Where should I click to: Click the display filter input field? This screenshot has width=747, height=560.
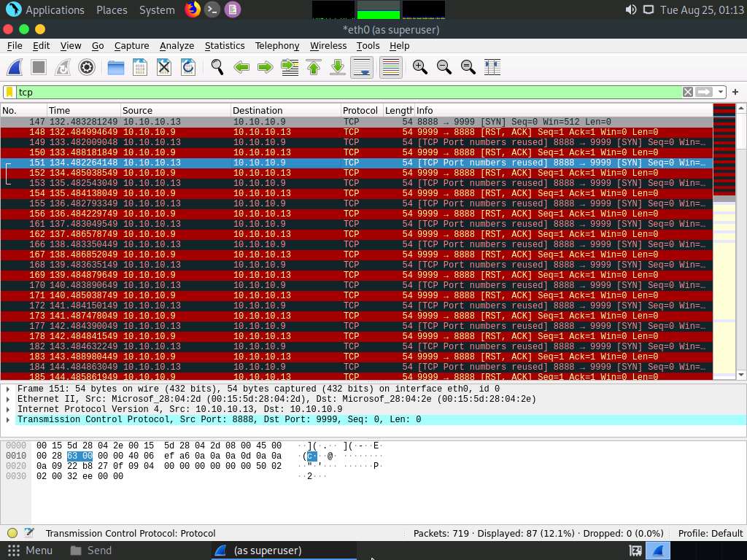[348, 92]
